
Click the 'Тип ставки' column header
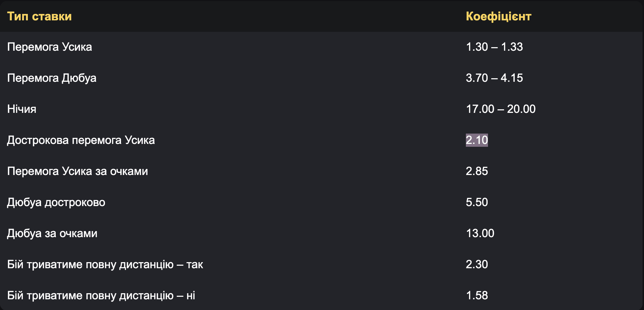(39, 16)
